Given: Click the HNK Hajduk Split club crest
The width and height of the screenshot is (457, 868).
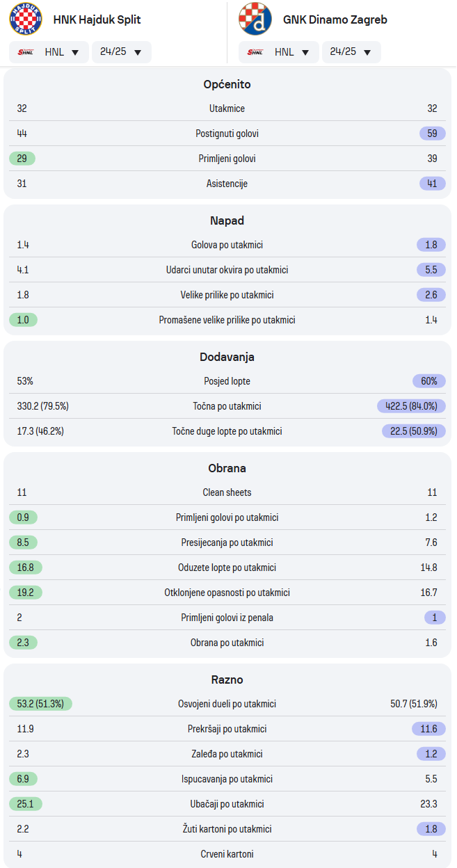Looking at the screenshot, I should tap(26, 19).
